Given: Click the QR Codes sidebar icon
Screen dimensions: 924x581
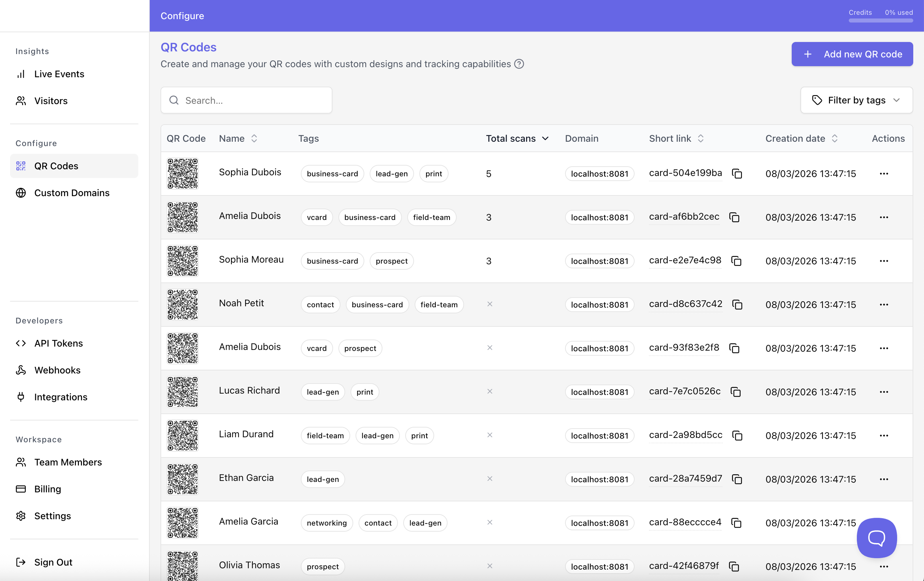Looking at the screenshot, I should [x=21, y=166].
